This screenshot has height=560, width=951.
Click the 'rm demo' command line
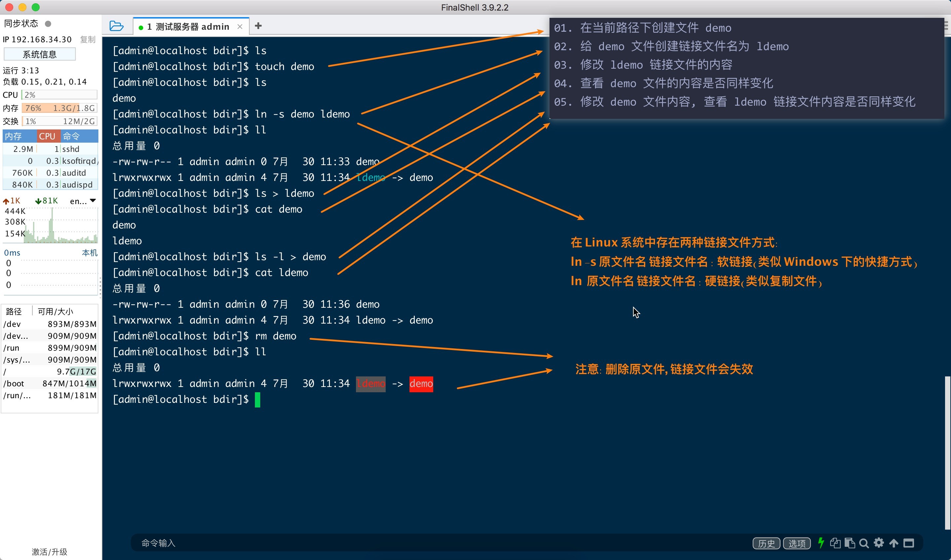[x=204, y=336]
